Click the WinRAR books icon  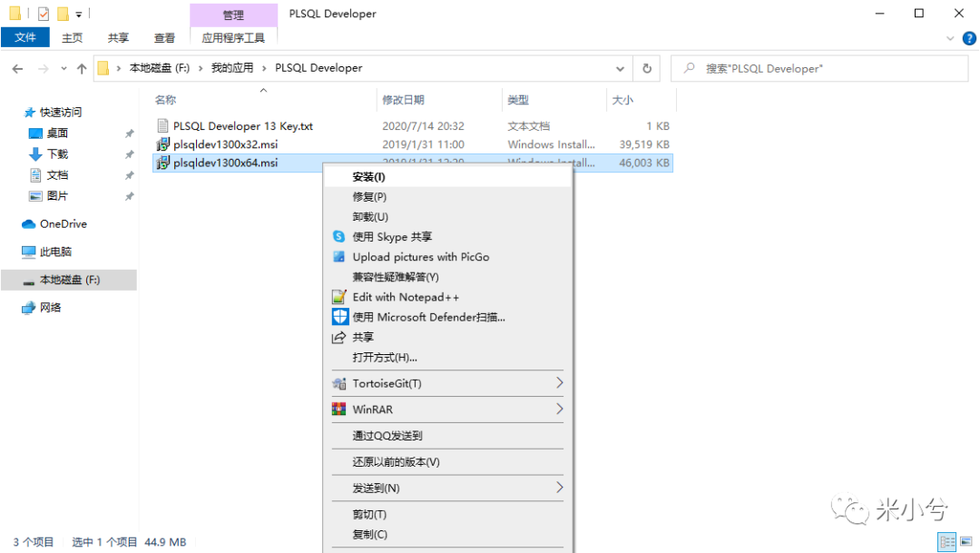tap(338, 410)
